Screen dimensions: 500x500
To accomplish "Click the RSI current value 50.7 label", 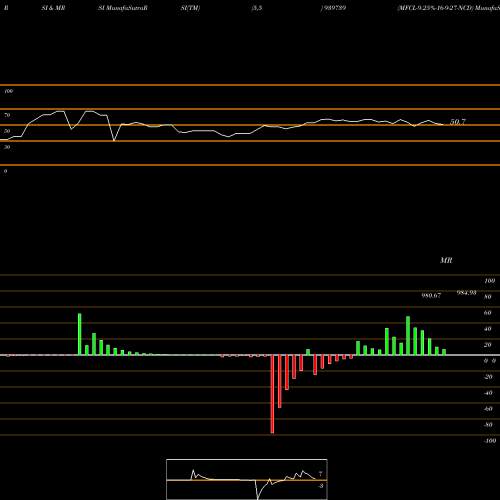I will click(458, 122).
